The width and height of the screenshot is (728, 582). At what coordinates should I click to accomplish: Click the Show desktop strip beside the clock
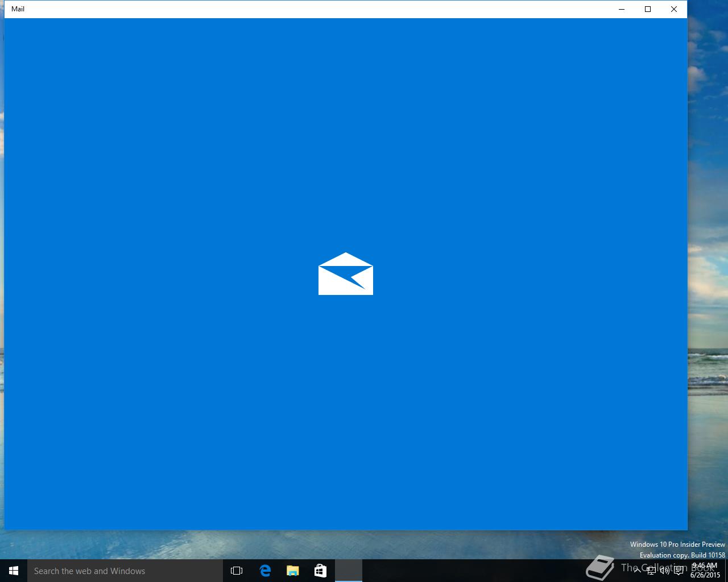726,571
